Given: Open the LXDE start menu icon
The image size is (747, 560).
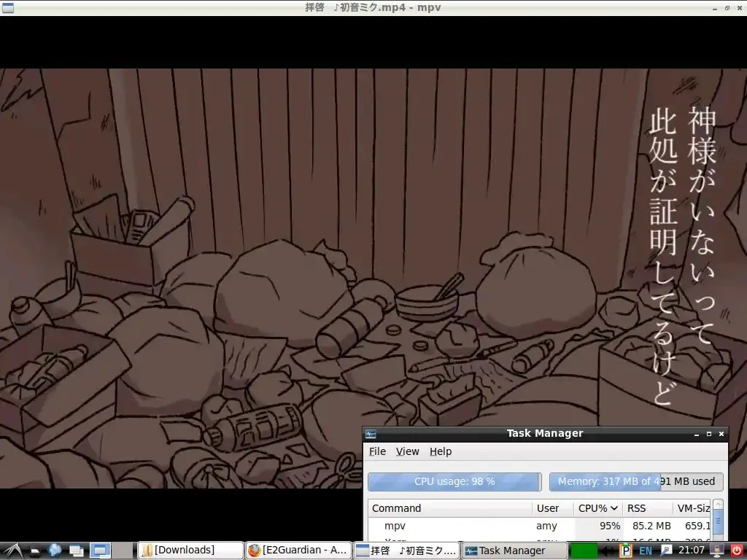Looking at the screenshot, I should 12,551.
